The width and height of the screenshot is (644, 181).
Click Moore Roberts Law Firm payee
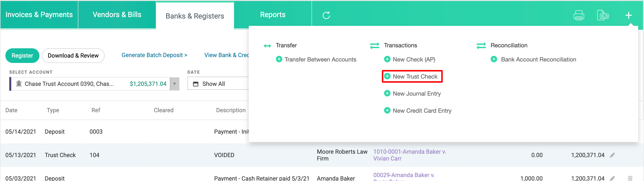[342, 155]
